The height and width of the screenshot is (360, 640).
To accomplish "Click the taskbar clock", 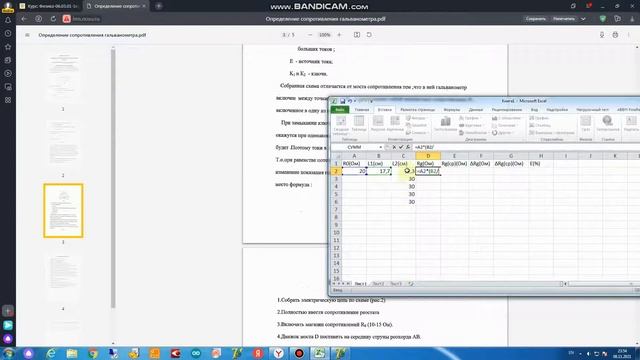I will coord(622,353).
